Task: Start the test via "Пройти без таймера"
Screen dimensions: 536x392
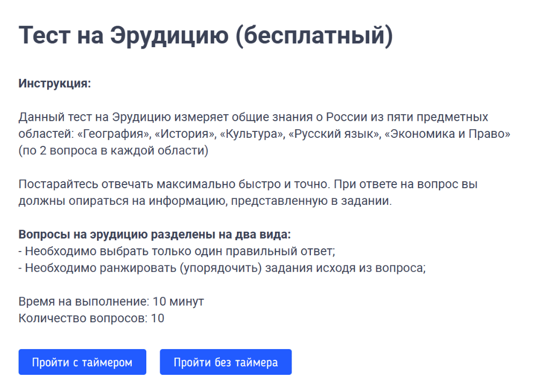Action: (x=225, y=362)
